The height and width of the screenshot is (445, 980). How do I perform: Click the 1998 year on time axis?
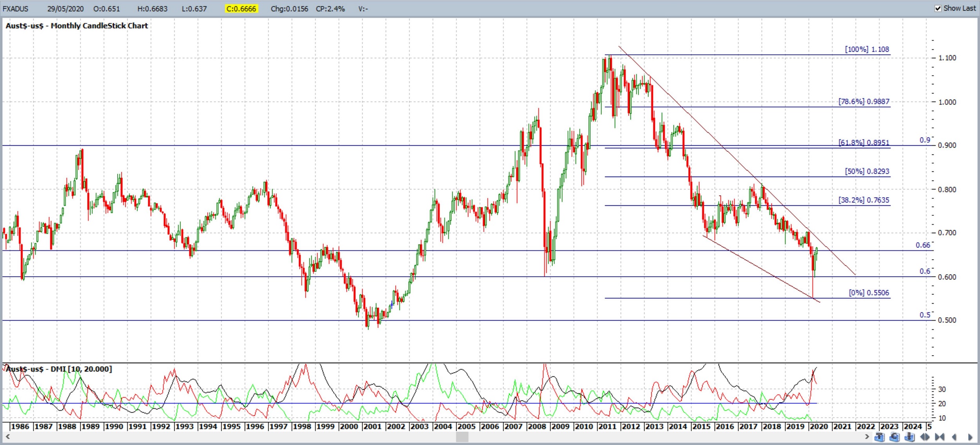coord(302,427)
